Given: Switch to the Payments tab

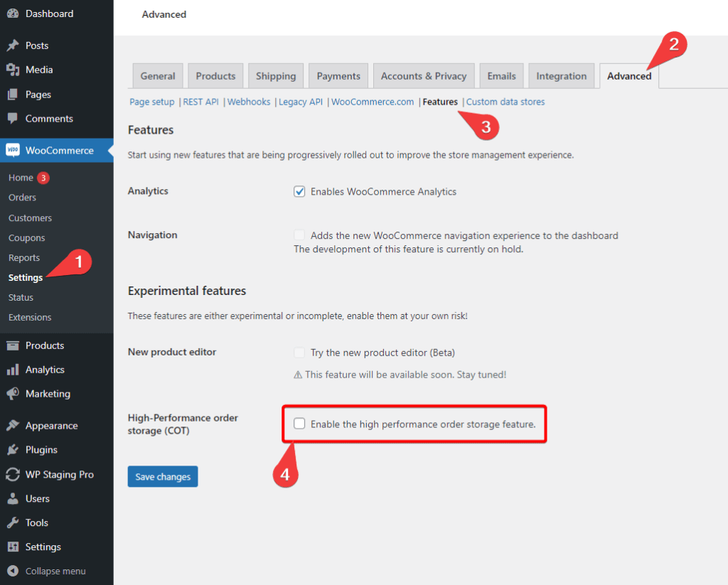Looking at the screenshot, I should point(338,75).
